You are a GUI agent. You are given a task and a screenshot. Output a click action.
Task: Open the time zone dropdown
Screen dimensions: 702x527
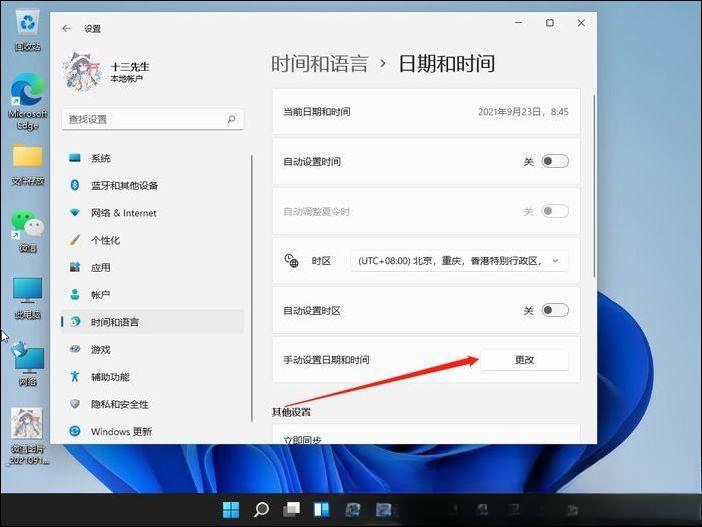[x=459, y=261]
